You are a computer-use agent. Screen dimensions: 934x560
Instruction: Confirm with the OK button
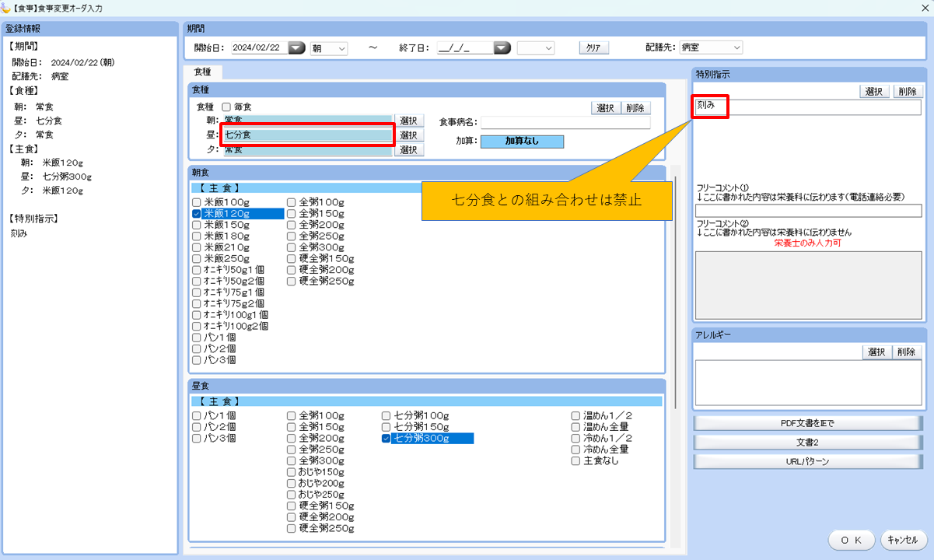point(852,540)
